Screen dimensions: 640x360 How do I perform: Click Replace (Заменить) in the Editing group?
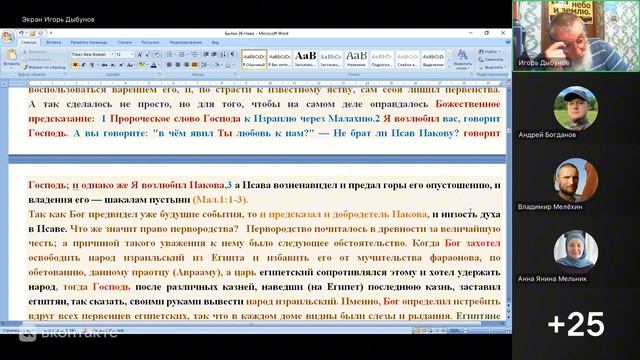491,60
